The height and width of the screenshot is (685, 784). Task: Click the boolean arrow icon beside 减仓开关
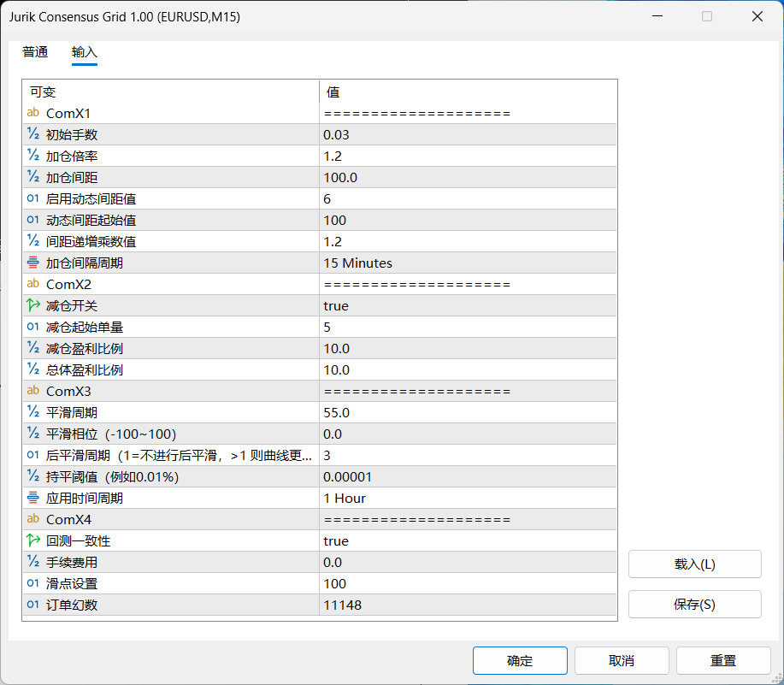(33, 305)
